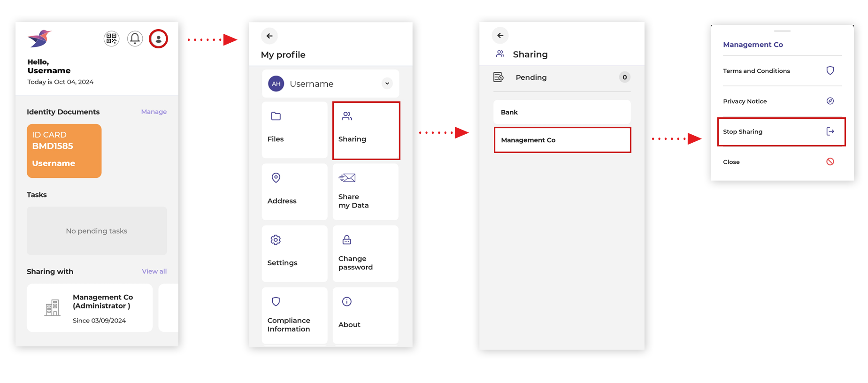
Task: Choose Close in Management Co sheet
Action: coord(782,162)
